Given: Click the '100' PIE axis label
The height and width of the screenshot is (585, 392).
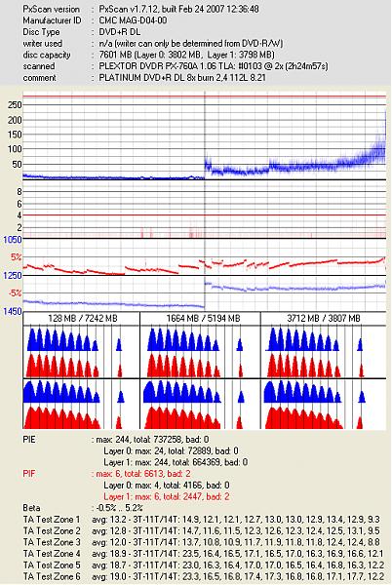Looking at the screenshot, I should [x=15, y=149].
